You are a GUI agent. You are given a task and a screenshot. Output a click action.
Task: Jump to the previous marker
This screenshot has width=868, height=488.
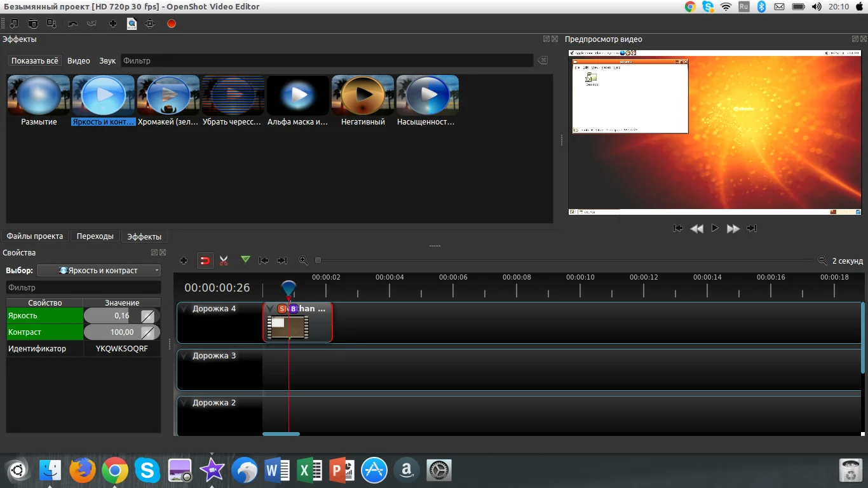click(x=264, y=261)
